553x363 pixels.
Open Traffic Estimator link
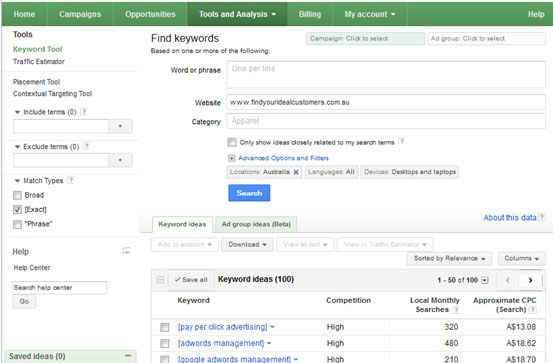point(39,61)
